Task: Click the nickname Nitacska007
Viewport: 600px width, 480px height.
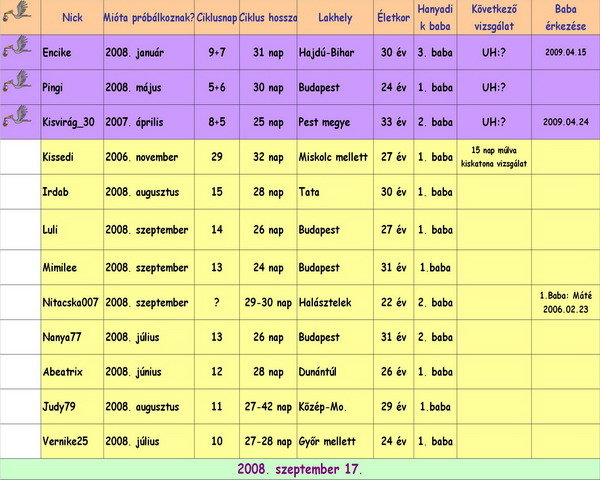Action: (71, 302)
